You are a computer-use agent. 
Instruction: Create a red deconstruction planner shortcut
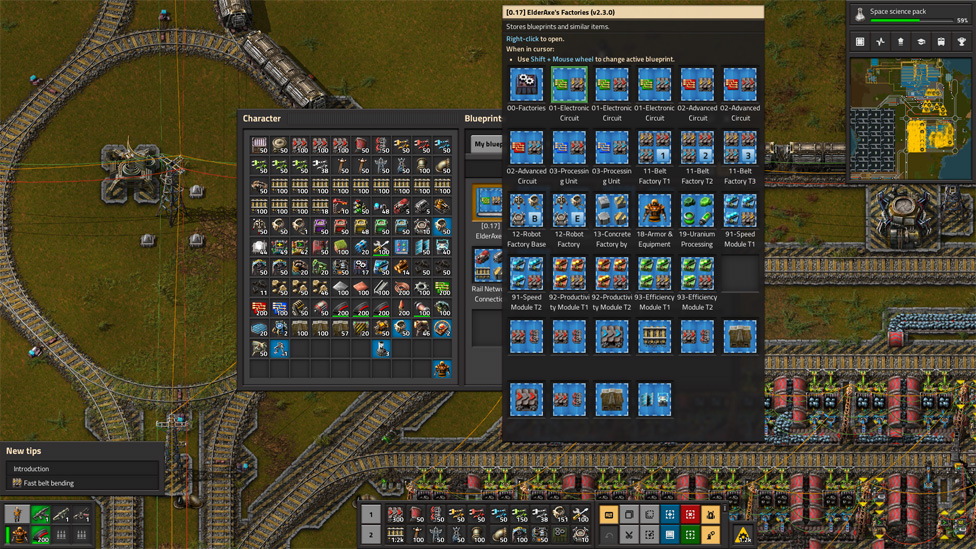click(x=690, y=515)
